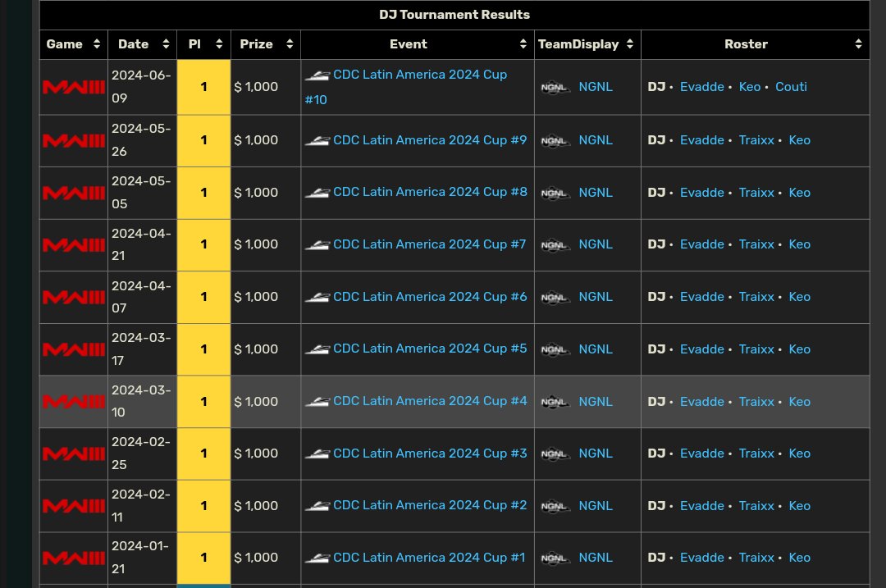
Task: Click MWIII game icon in 2024-03-17 row
Action: 74,349
